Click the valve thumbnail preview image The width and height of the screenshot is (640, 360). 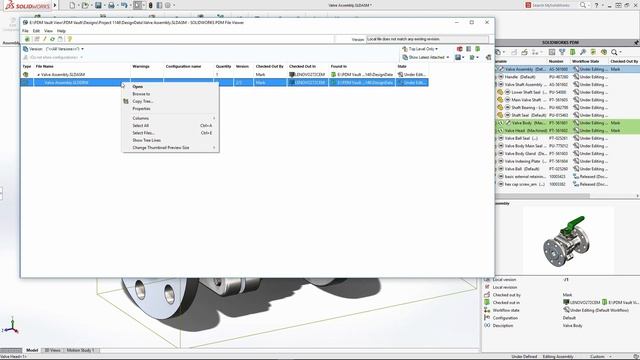coord(567,240)
